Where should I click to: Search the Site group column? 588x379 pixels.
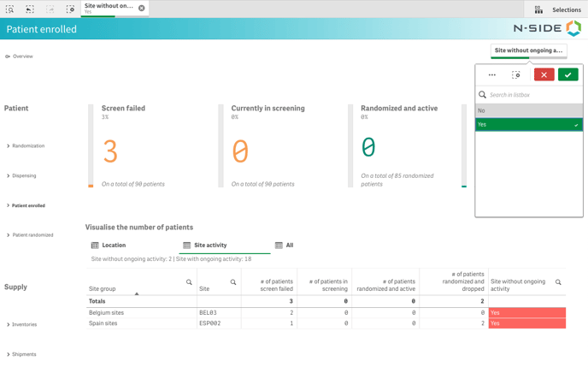click(189, 282)
